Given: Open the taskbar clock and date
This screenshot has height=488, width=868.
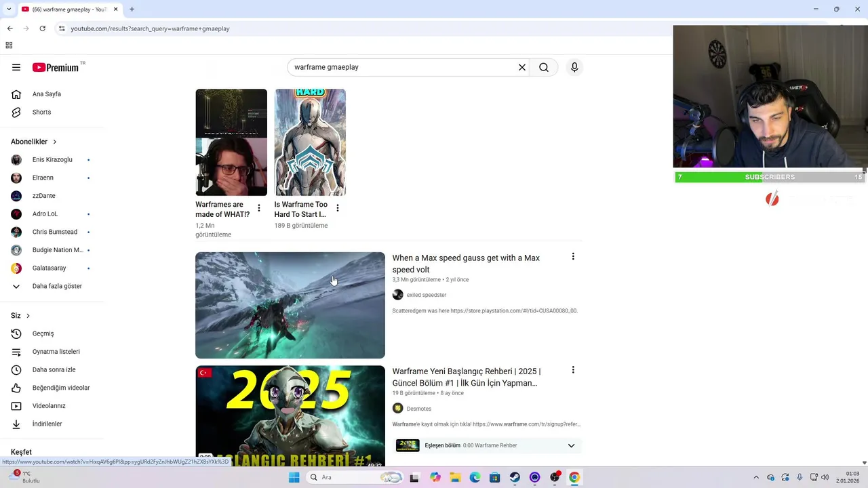Looking at the screenshot, I should click(848, 477).
